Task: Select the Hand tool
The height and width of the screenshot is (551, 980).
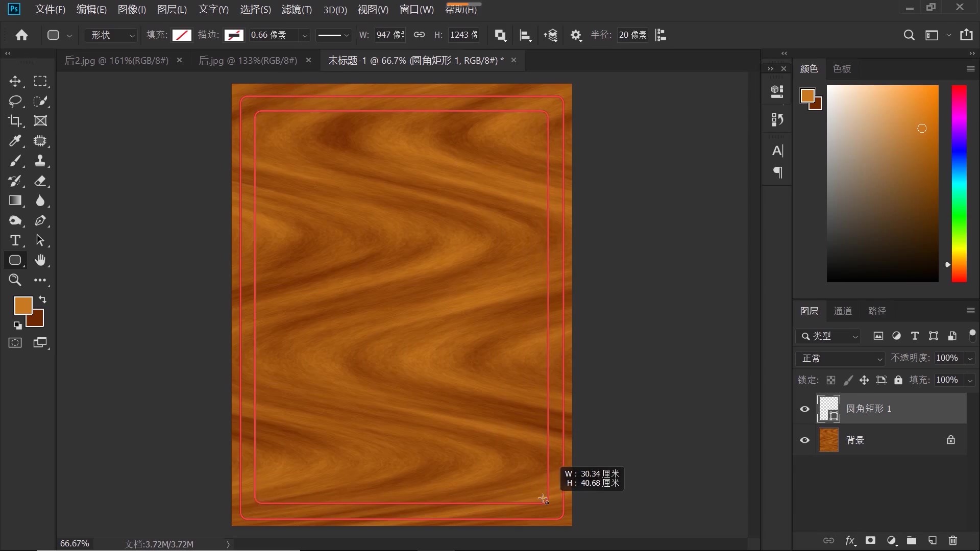Action: click(x=40, y=260)
